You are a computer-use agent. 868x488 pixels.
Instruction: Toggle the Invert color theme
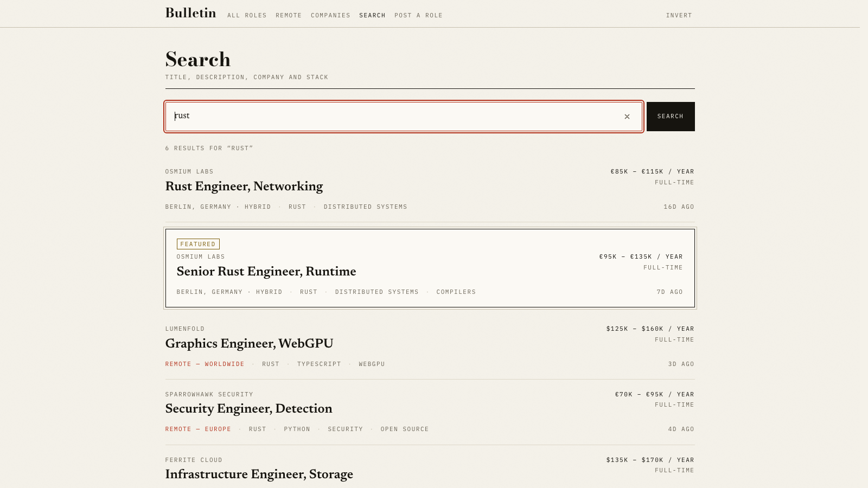679,16
